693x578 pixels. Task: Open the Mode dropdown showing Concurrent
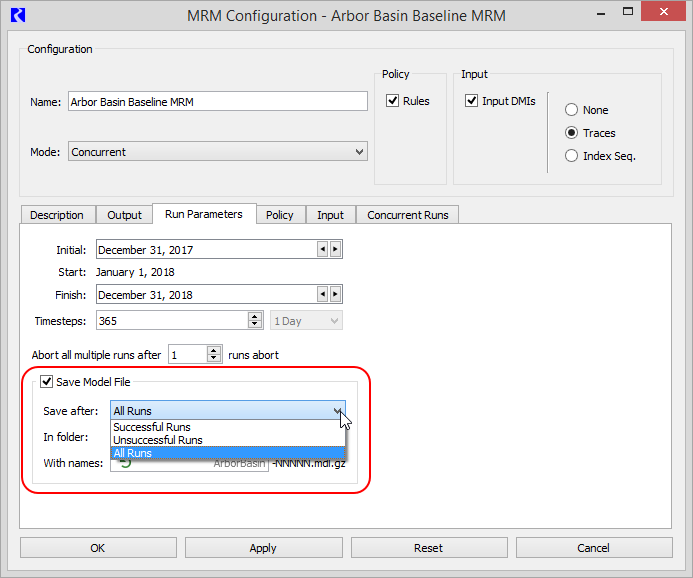(x=218, y=152)
